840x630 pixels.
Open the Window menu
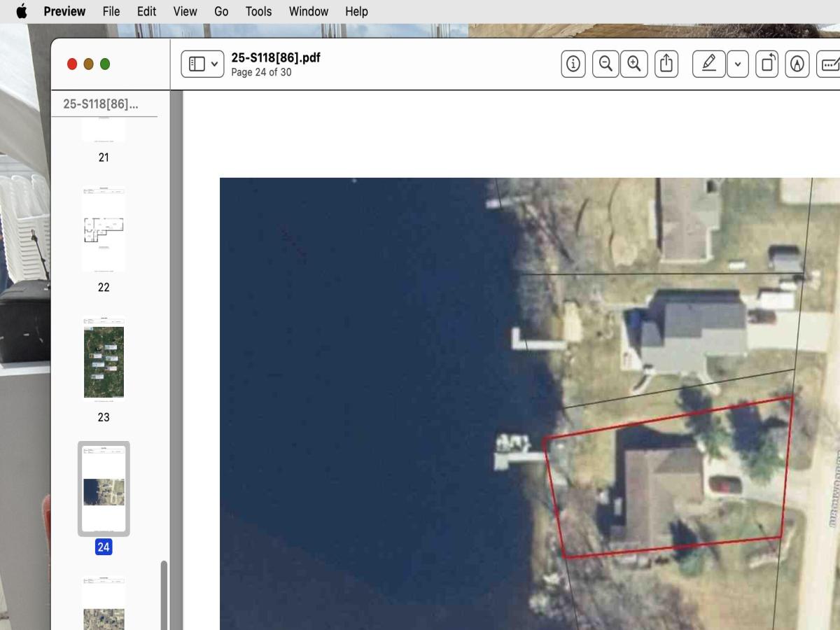309,11
